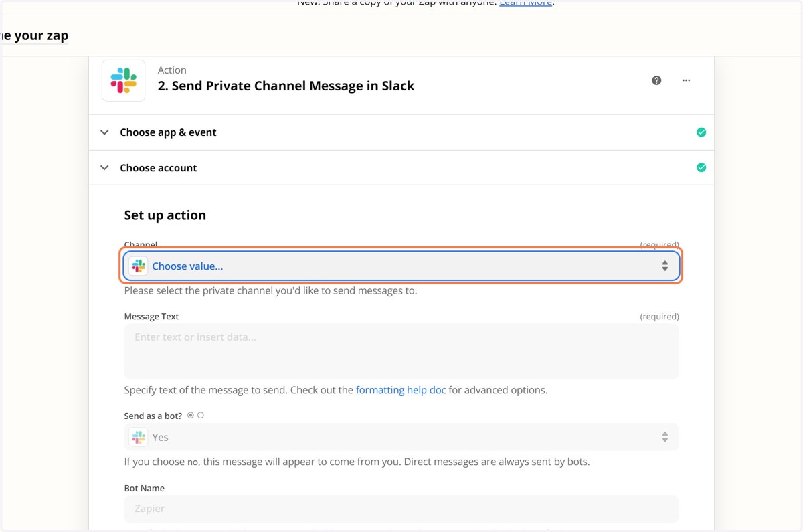Click the Set up action heading
The height and width of the screenshot is (532, 803).
pos(165,215)
